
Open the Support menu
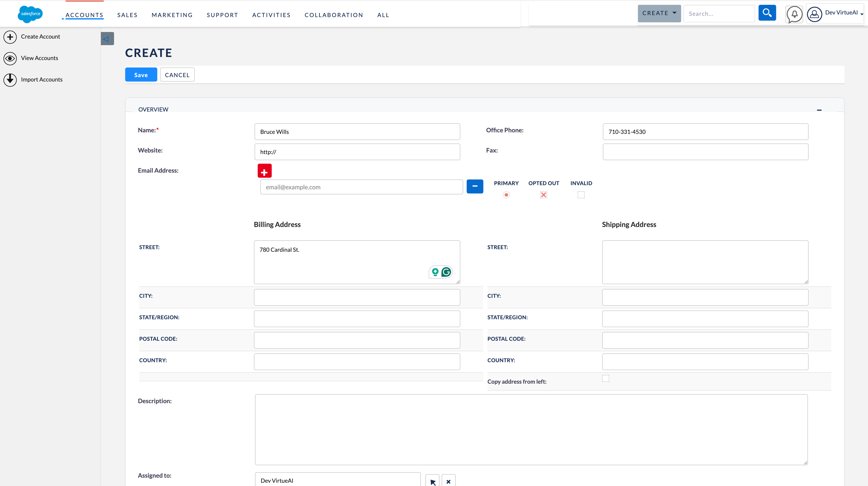pyautogui.click(x=222, y=15)
